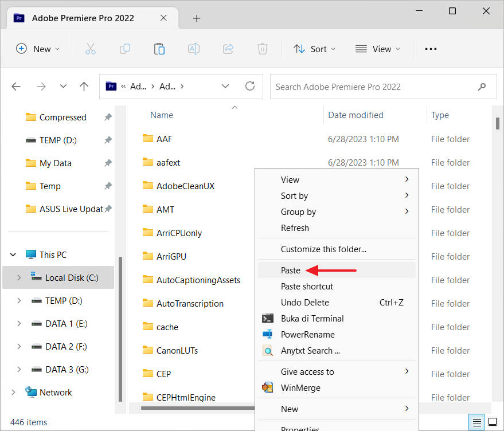Unpin the Compressed folder from Quick access
504x431 pixels.
108,117
